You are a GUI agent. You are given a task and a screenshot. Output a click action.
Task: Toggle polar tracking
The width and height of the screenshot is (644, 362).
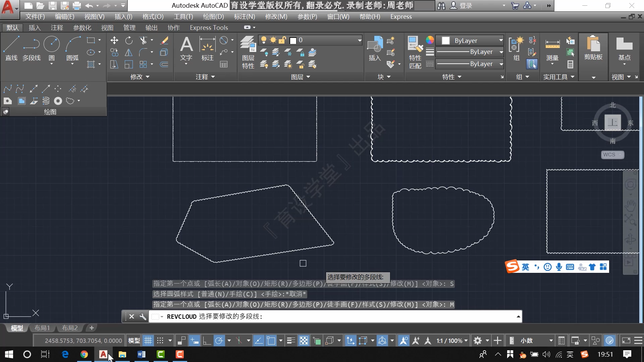(x=219, y=341)
